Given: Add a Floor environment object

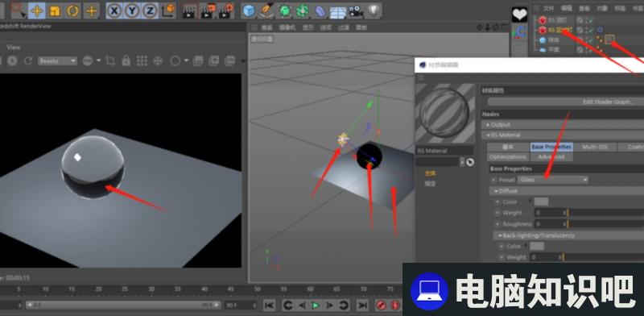Looking at the screenshot, I should tap(337, 11).
